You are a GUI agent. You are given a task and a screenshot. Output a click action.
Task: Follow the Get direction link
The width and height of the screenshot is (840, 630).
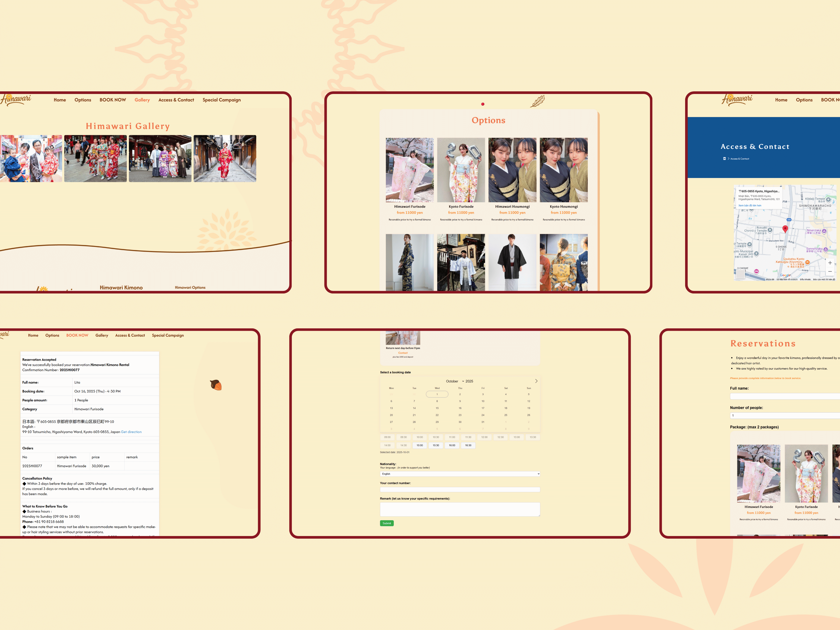[131, 432]
